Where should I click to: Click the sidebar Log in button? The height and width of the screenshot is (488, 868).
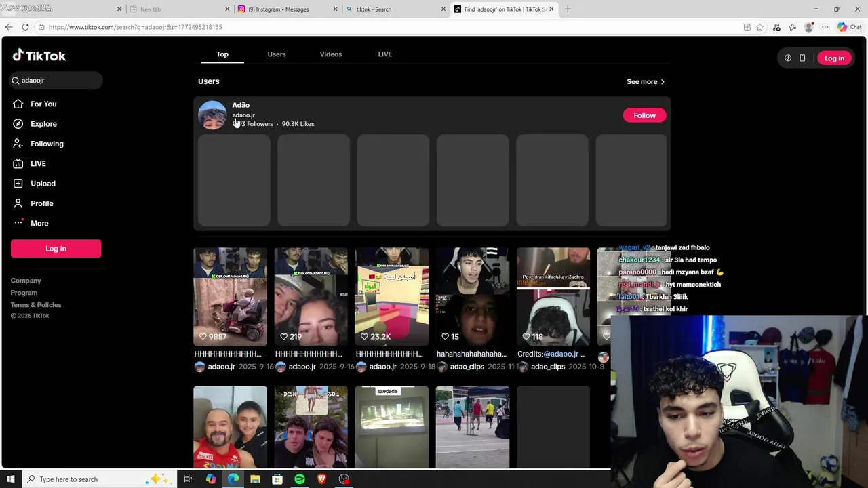(x=56, y=249)
